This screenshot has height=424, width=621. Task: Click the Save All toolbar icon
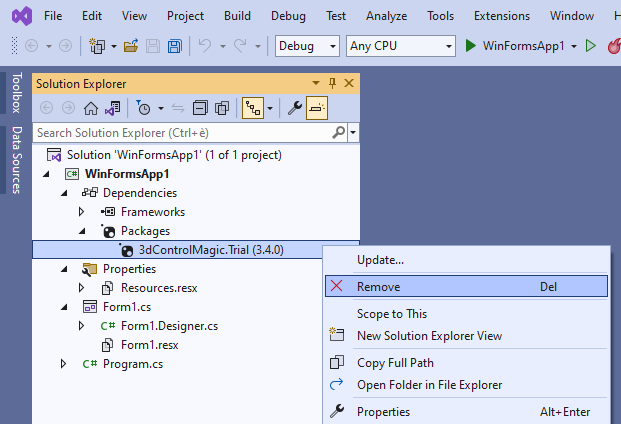[175, 46]
